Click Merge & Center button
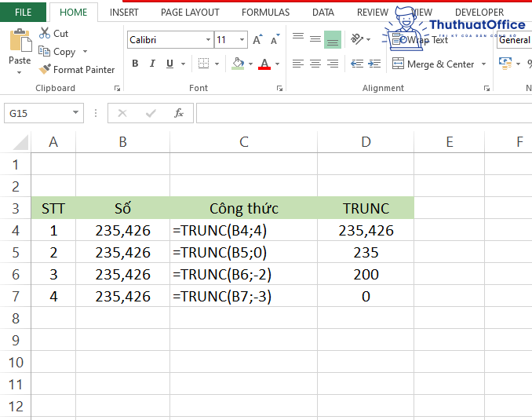532x420 pixels. tap(433, 64)
